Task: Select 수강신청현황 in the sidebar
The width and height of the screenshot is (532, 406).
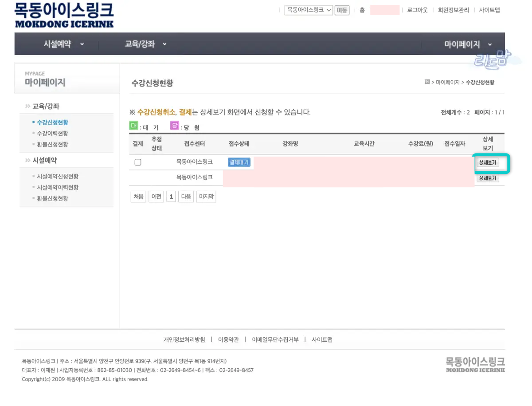Action: (52, 122)
